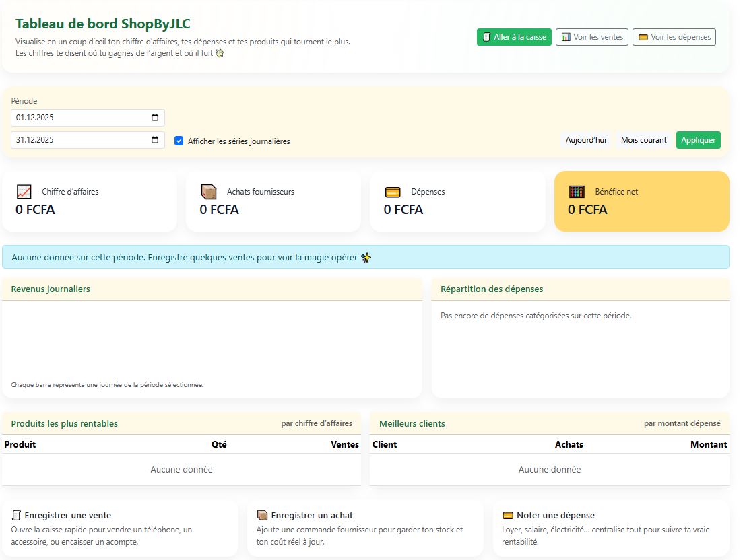Open Voir les dépenses page

(674, 37)
